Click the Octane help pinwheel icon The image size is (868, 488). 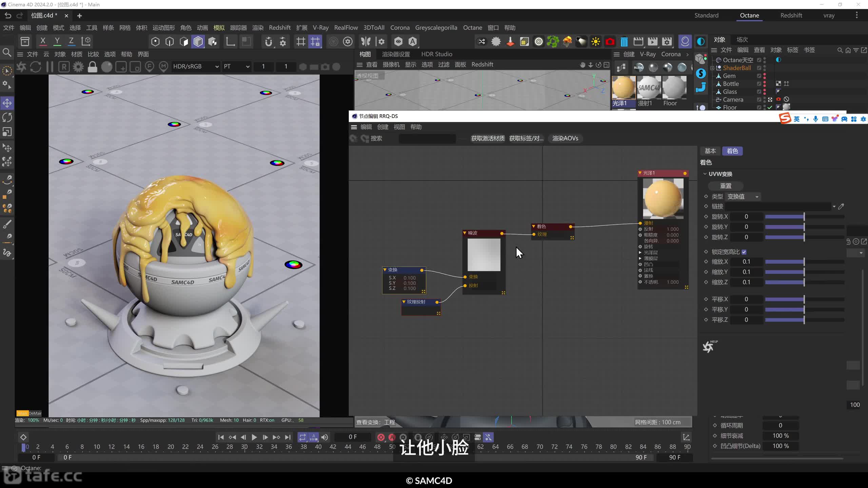709,346
